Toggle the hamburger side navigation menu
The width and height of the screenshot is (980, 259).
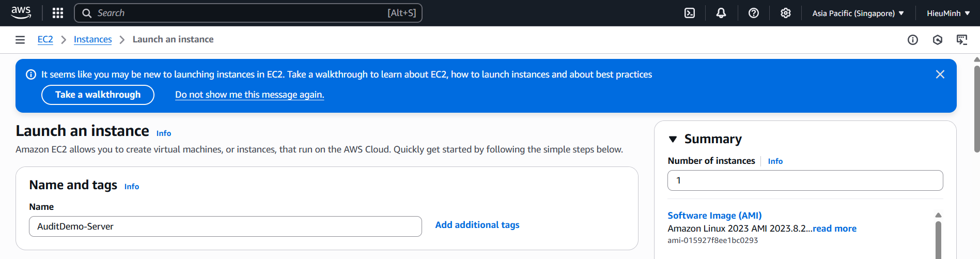tap(20, 40)
